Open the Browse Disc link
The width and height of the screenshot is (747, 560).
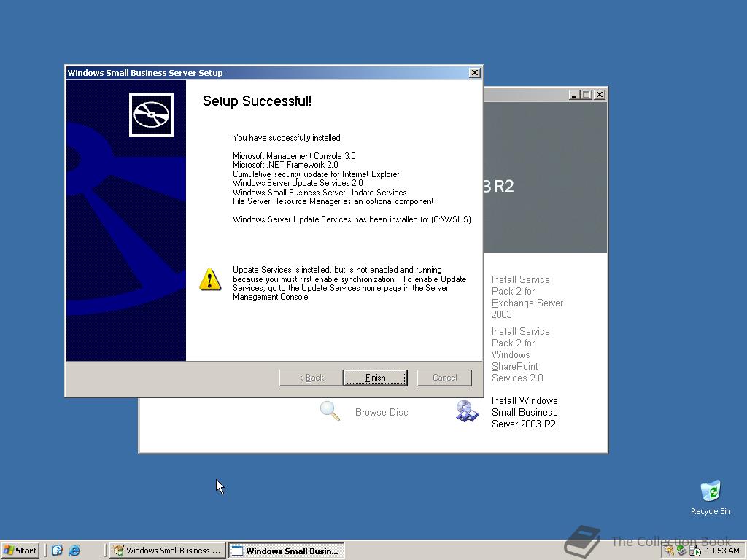pos(382,413)
